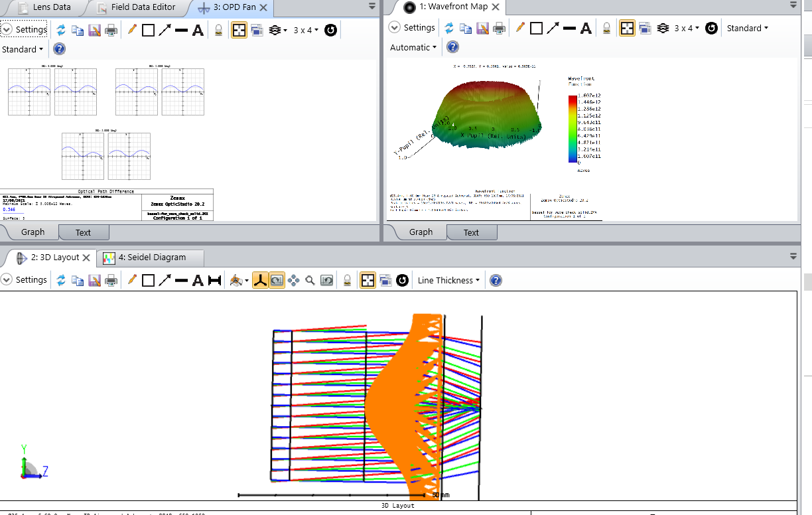Reset the Wavefront Map view
Screen dimensions: 812x515
click(x=711, y=28)
